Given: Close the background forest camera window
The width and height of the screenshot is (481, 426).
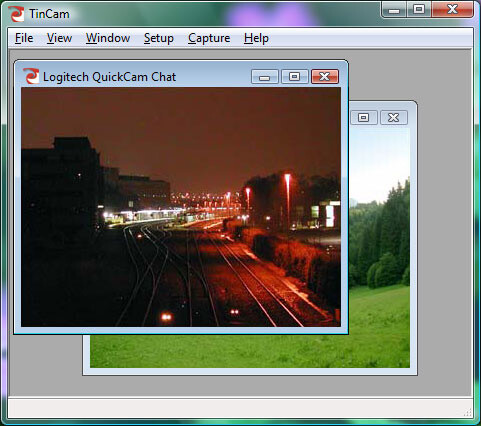Looking at the screenshot, I should click(x=394, y=117).
